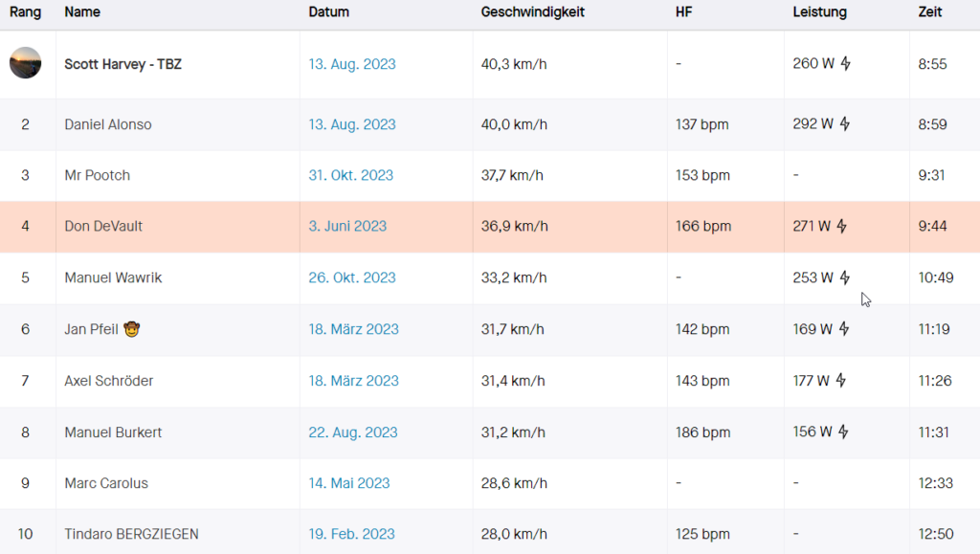
Task: Click power icon beside 271 W
Action: tap(842, 227)
